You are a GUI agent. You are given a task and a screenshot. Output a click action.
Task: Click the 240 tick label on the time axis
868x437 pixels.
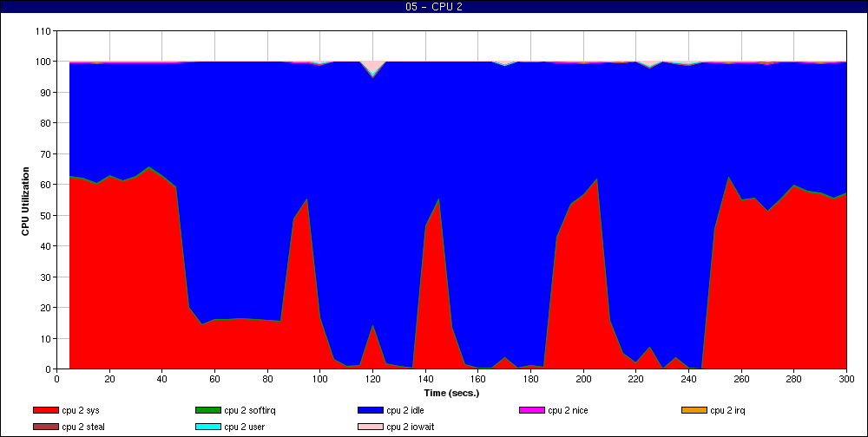coord(688,379)
